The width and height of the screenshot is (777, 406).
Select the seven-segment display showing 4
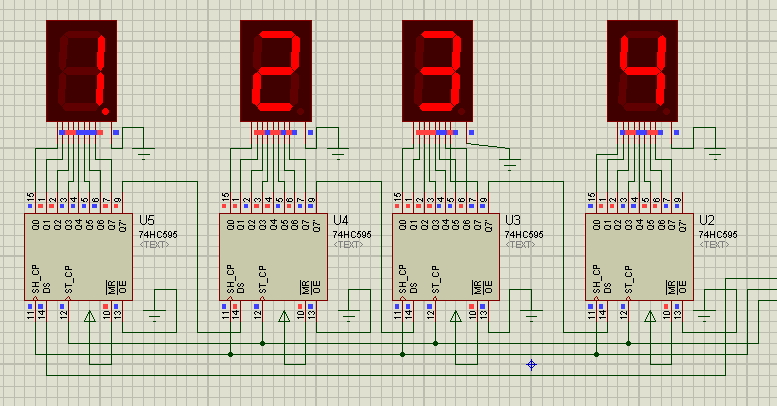[642, 71]
